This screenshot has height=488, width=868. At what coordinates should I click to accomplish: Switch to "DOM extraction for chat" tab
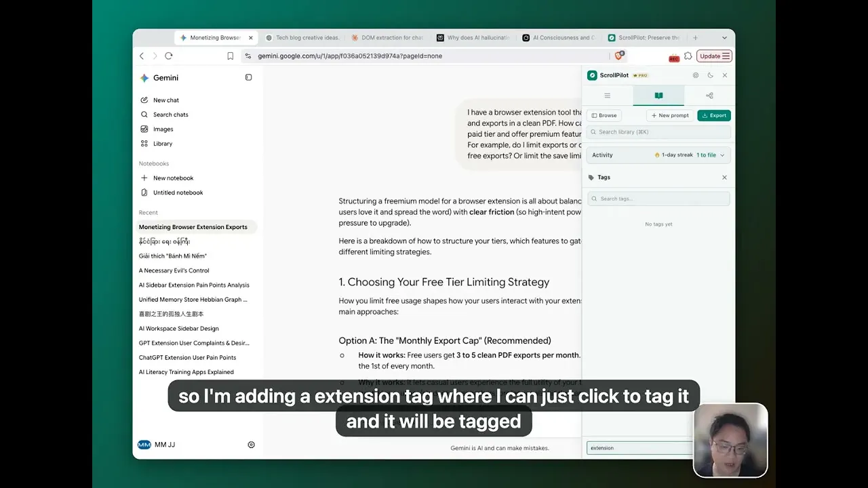click(388, 38)
